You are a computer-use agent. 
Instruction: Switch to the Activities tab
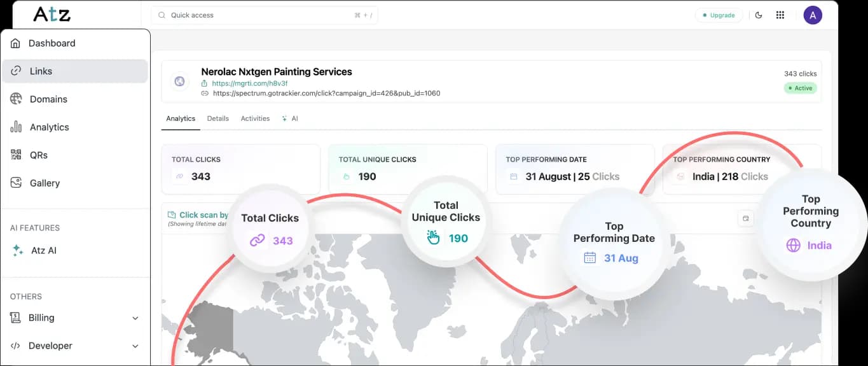255,118
